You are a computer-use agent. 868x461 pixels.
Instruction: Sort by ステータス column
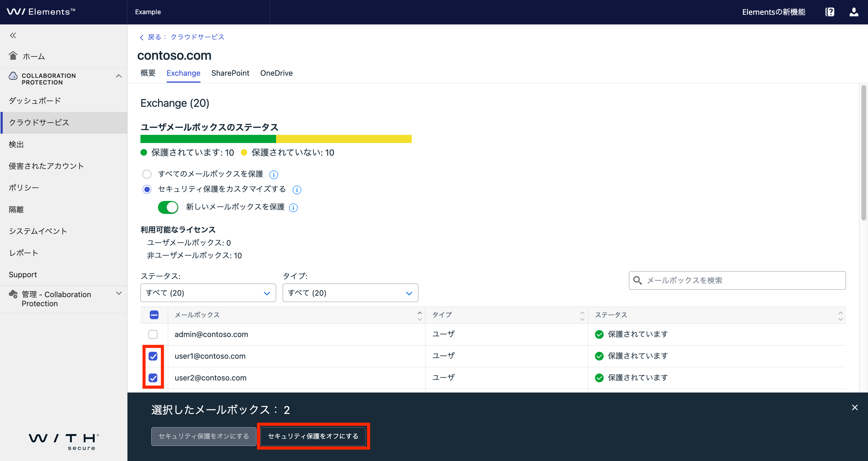840,316
